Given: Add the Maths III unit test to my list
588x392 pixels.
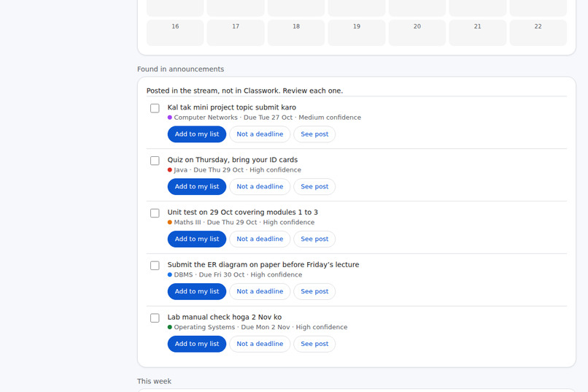Looking at the screenshot, I should (x=197, y=239).
